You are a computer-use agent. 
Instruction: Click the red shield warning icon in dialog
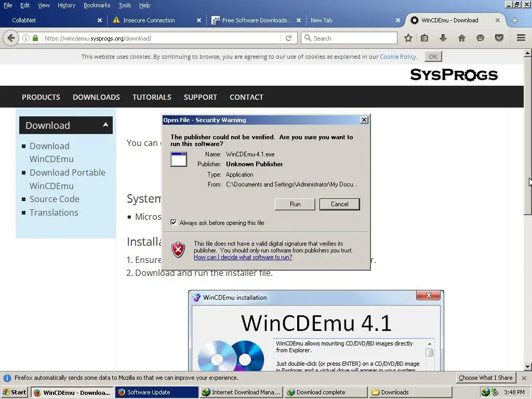tap(178, 250)
